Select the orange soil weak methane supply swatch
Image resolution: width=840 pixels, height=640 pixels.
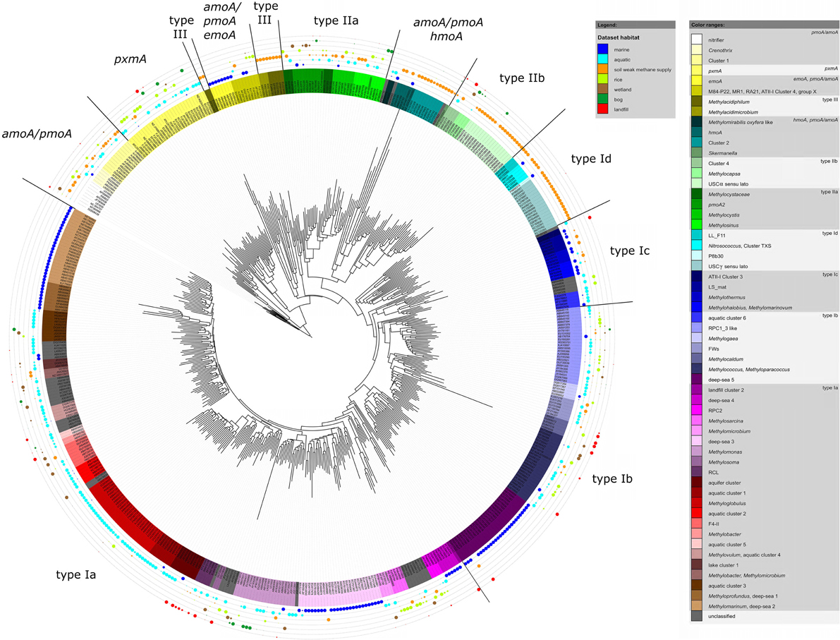tap(603, 69)
